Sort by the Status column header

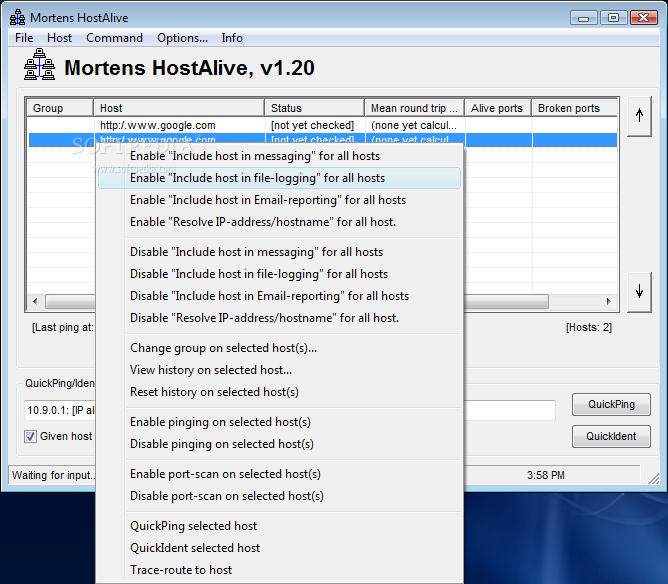coord(315,108)
